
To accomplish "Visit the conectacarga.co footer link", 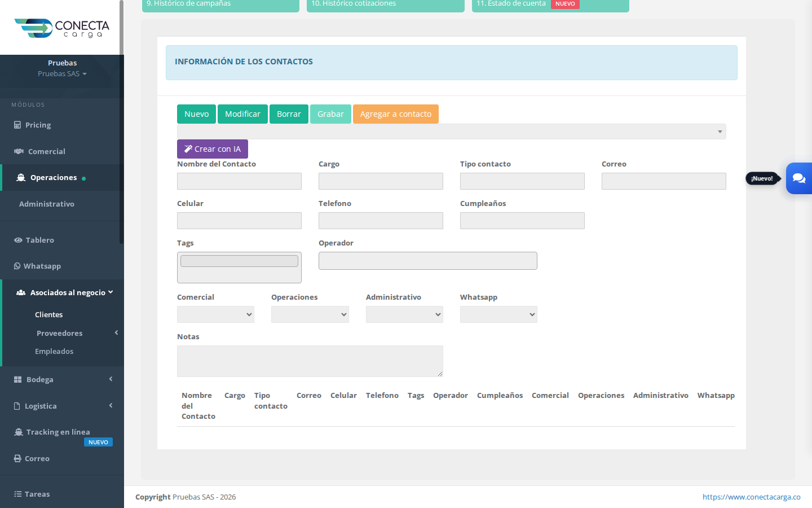I will [752, 497].
